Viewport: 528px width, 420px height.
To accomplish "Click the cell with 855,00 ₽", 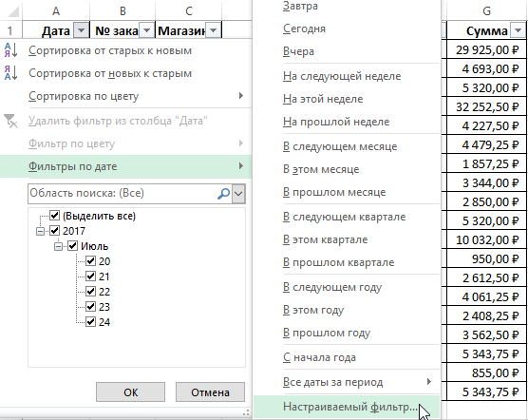I will click(x=486, y=372).
